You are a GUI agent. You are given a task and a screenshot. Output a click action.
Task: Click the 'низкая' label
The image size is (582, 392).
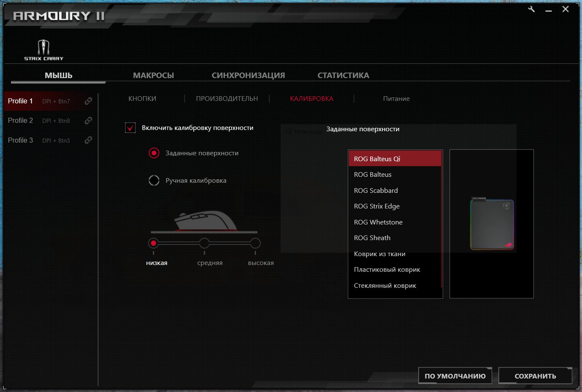(157, 262)
